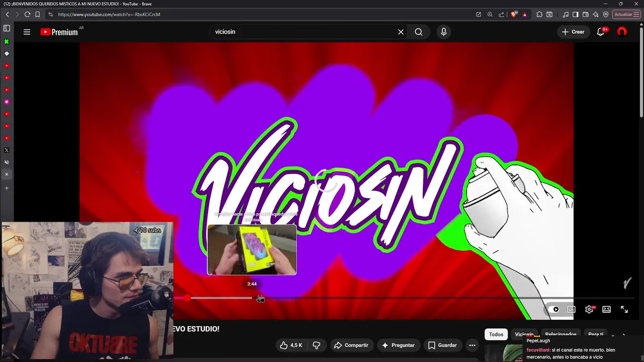The width and height of the screenshot is (644, 362).
Task: Reload the current page
Action: click(27, 15)
